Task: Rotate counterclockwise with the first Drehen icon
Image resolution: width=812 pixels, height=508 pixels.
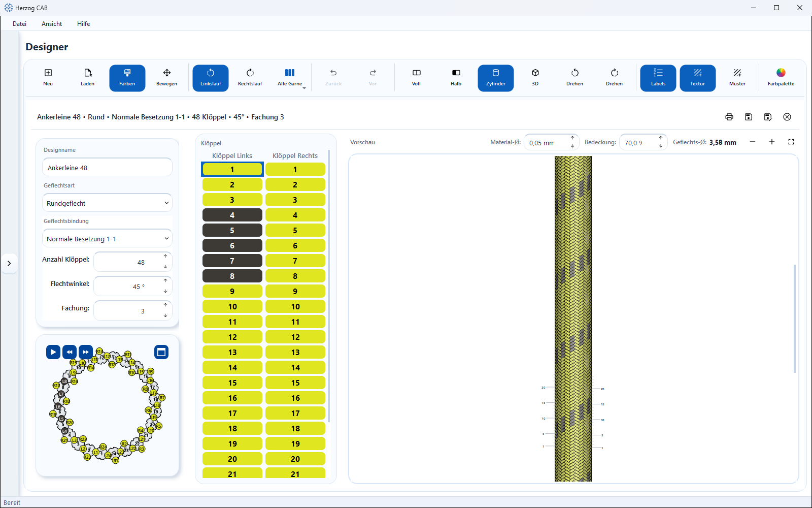Action: (575, 78)
